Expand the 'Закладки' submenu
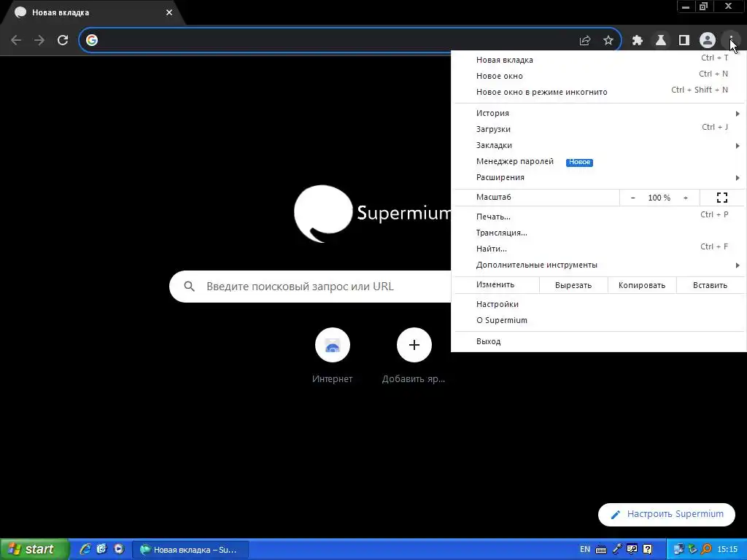The image size is (747, 560). 598,145
